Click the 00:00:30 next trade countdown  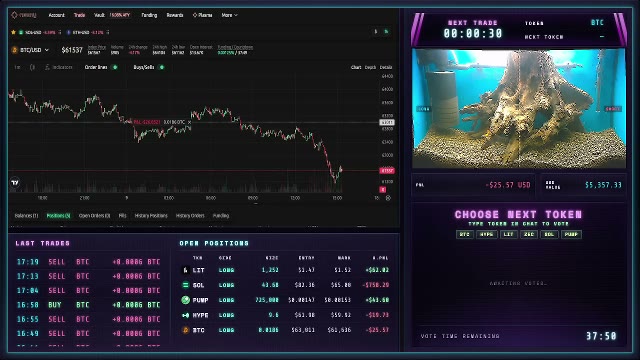click(473, 33)
